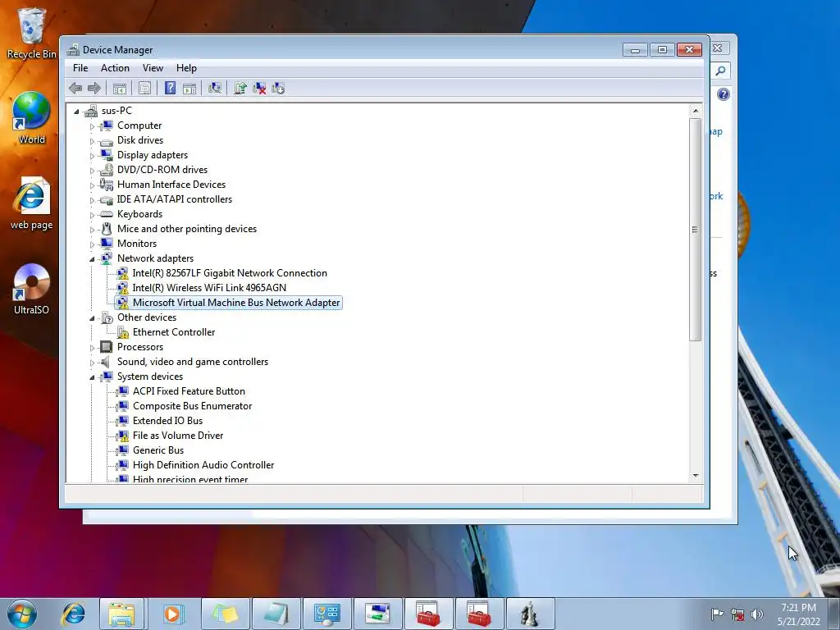The width and height of the screenshot is (840, 630).
Task: Click the Update Driver Software toolbar icon
Action: [240, 89]
